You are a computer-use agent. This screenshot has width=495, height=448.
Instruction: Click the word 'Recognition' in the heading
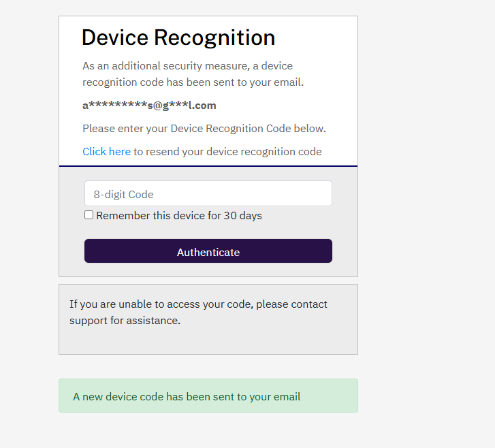(x=214, y=37)
